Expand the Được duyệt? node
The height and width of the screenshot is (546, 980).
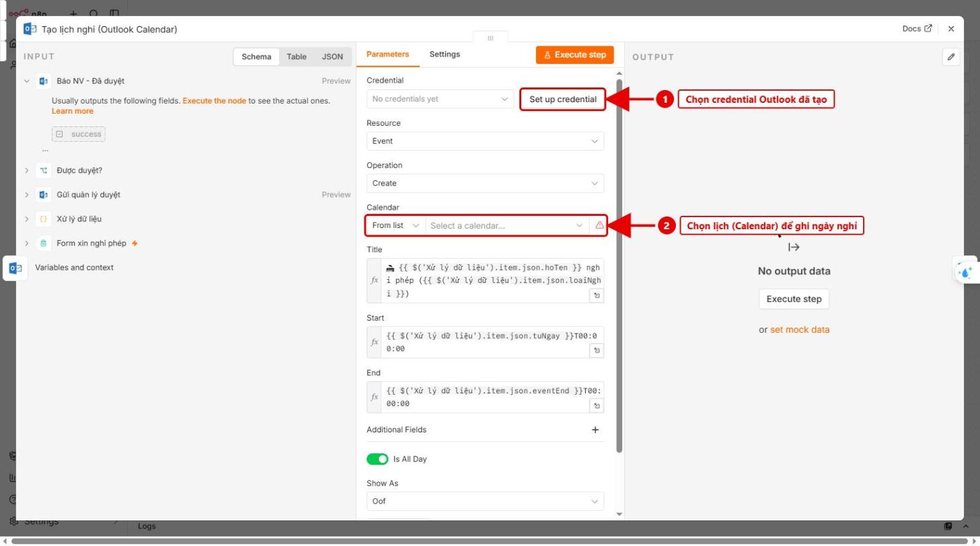[x=27, y=170]
